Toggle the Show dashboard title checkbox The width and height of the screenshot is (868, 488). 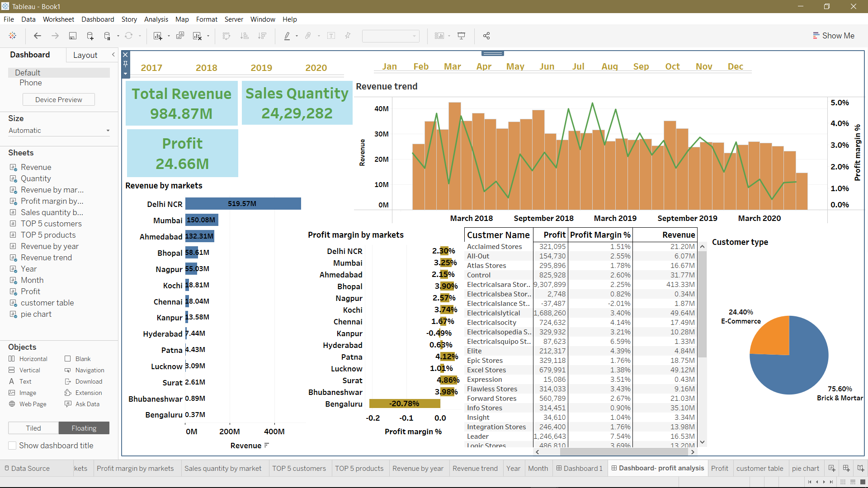coord(12,446)
